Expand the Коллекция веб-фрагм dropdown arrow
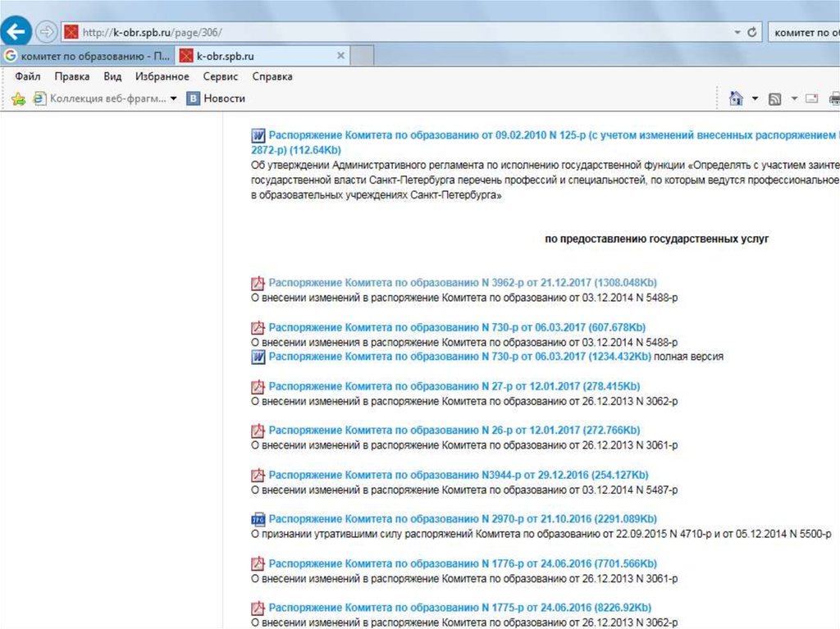840x629 pixels. [x=174, y=98]
